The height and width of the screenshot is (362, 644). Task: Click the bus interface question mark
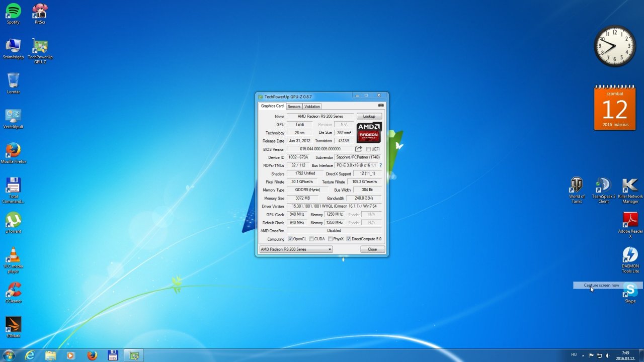pyautogui.click(x=380, y=165)
